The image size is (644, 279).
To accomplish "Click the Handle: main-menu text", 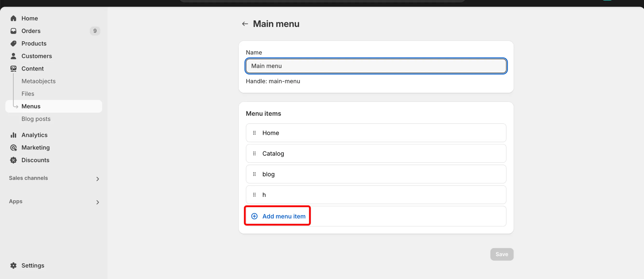I will point(273,81).
